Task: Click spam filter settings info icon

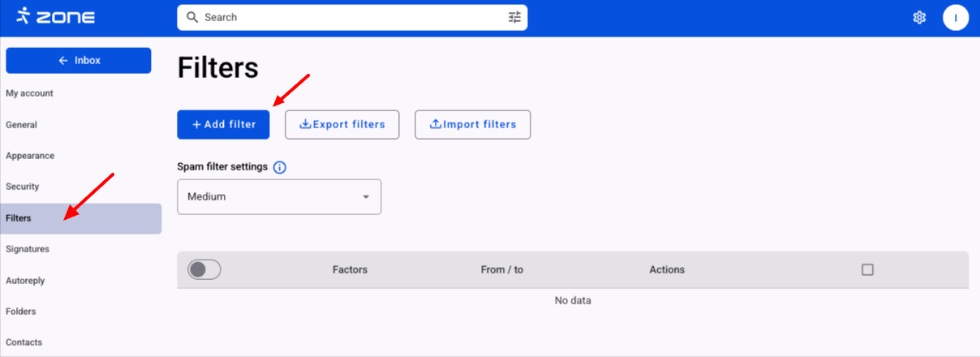Action: point(280,167)
